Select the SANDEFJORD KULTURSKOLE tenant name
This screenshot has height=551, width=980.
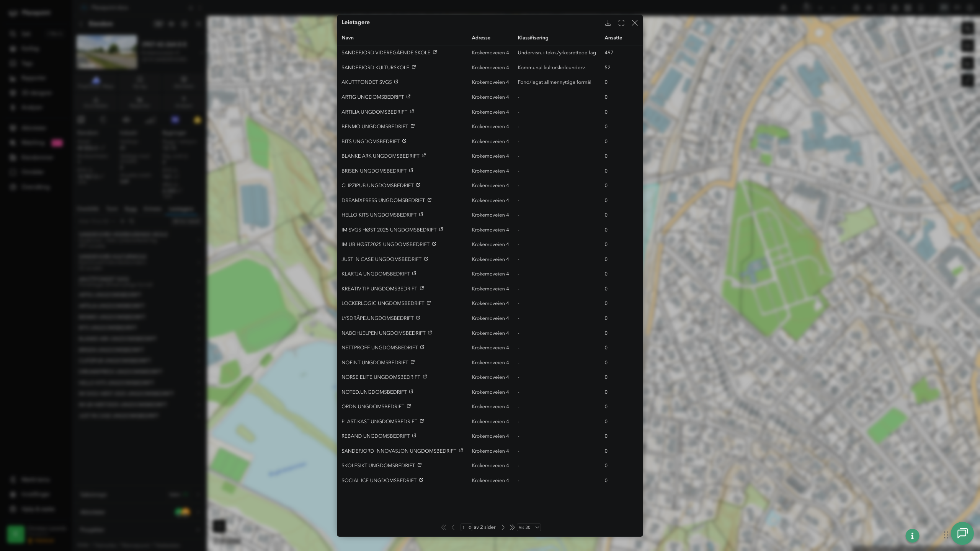pyautogui.click(x=375, y=68)
